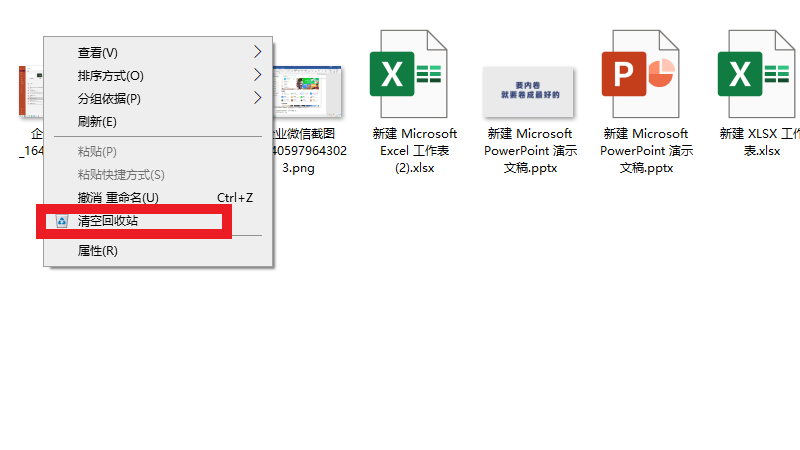Choose 刷新(E) from the context menu
Viewport: 800px width, 450px height.
tap(97, 122)
